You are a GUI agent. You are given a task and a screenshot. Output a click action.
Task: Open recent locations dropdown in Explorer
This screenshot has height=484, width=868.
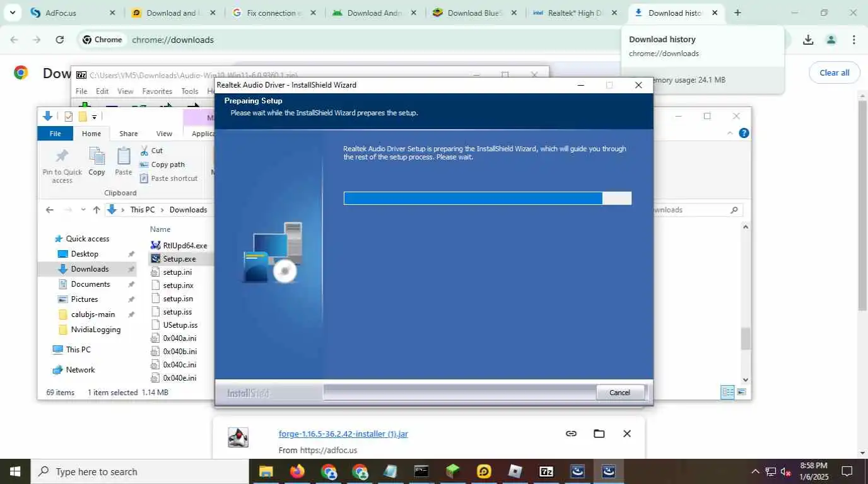[x=83, y=210]
